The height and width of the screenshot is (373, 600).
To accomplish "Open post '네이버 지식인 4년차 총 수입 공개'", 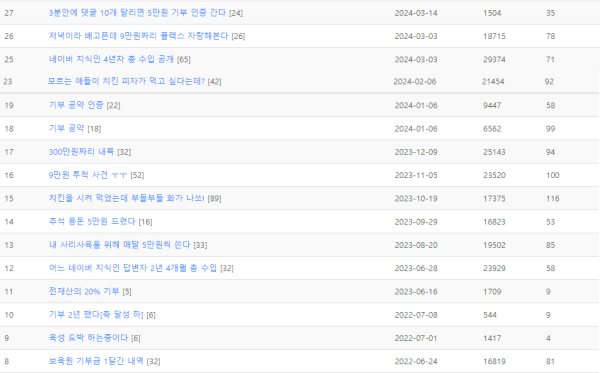I will click(x=111, y=59).
